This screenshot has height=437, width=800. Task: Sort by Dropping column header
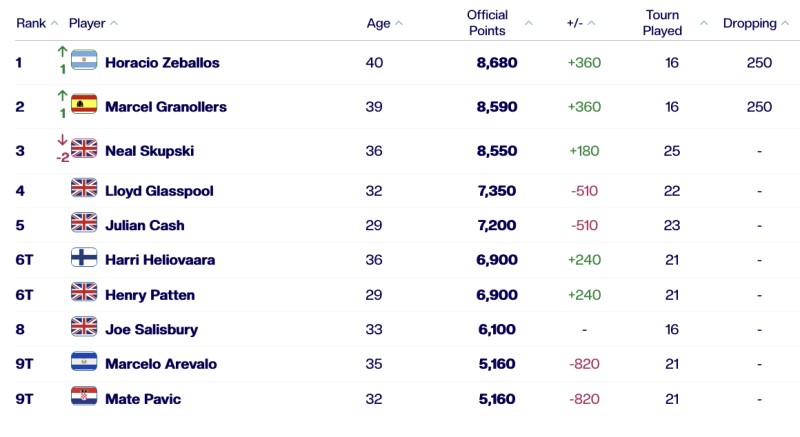[x=749, y=23]
